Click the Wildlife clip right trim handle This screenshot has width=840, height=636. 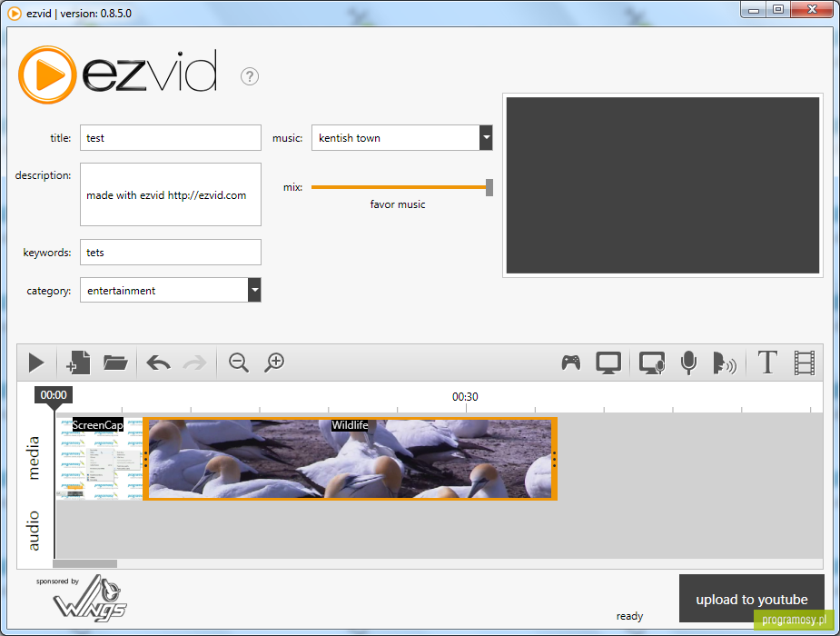(x=554, y=459)
